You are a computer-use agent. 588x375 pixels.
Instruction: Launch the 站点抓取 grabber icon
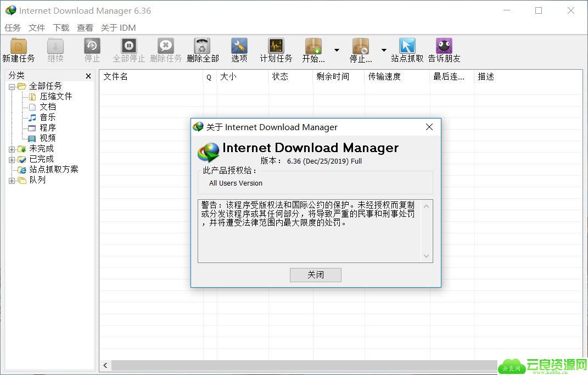tap(407, 46)
